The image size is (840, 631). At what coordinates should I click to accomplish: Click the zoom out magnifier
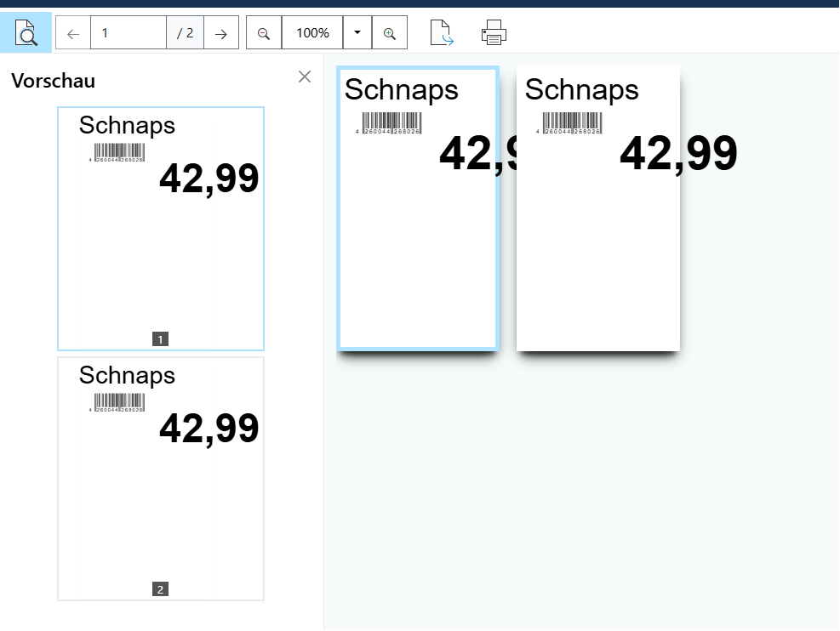pos(264,33)
